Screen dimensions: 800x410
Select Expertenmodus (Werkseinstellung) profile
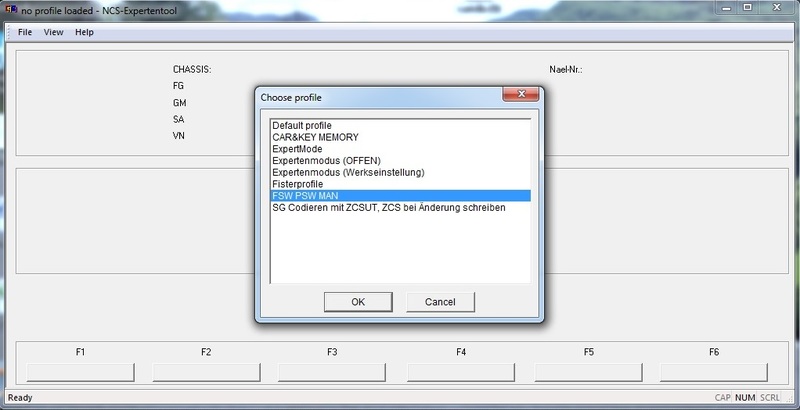point(348,172)
